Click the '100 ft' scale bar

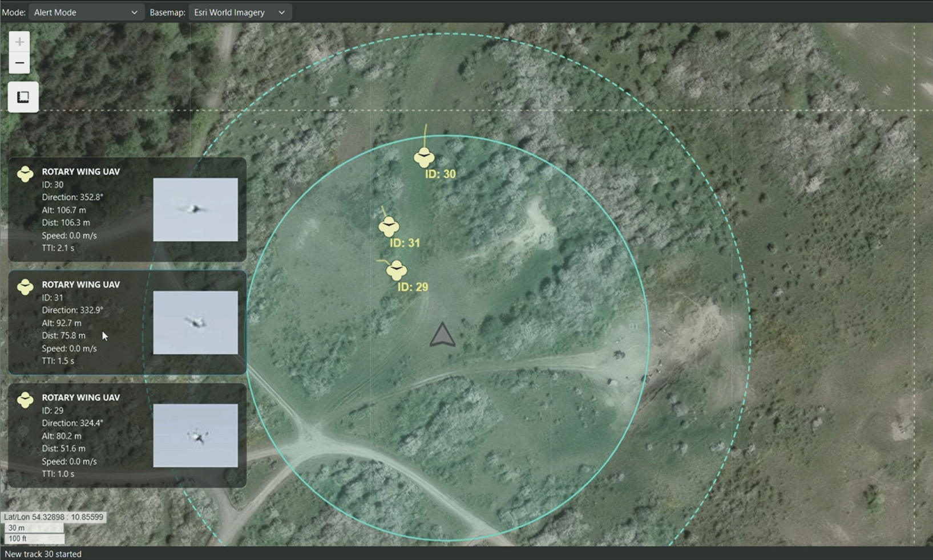pyautogui.click(x=34, y=538)
